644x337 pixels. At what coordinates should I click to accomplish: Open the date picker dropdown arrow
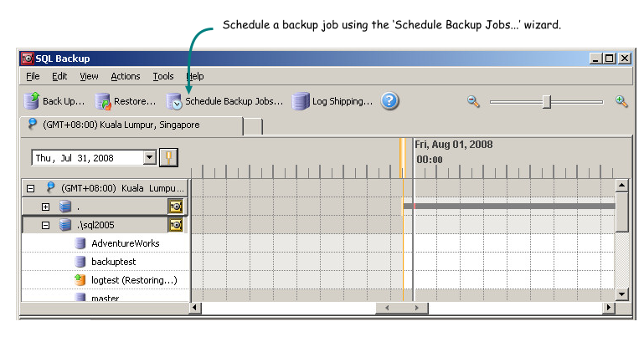pyautogui.click(x=150, y=157)
